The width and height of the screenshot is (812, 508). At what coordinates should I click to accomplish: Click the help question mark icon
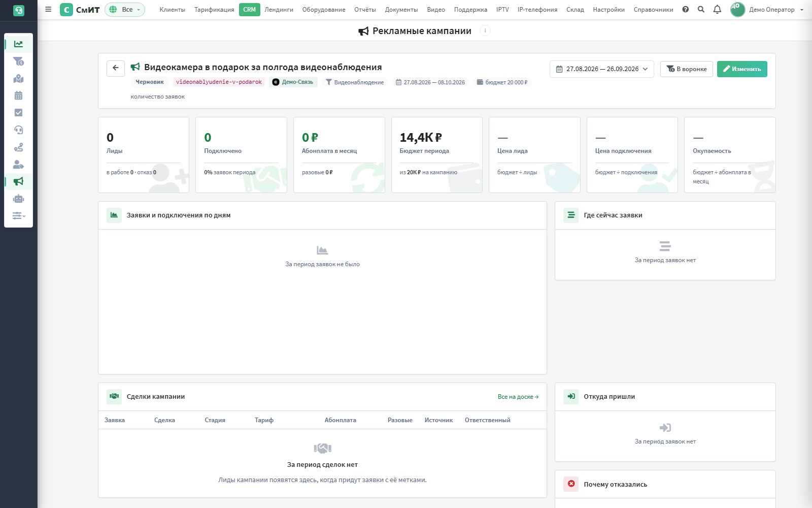[x=686, y=9]
